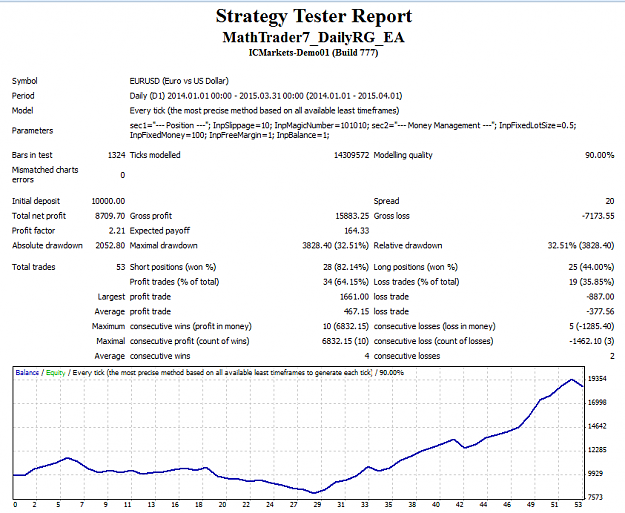Click the 'Initial deposit' label

click(x=36, y=201)
